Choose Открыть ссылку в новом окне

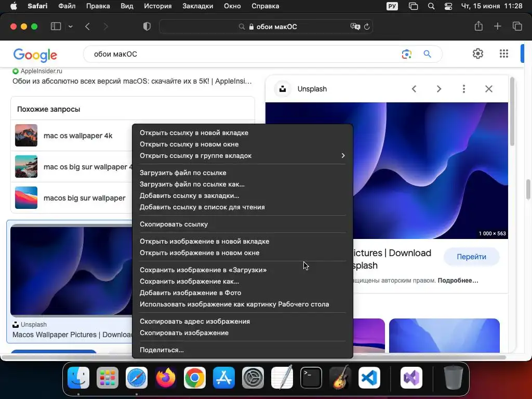[242, 144]
